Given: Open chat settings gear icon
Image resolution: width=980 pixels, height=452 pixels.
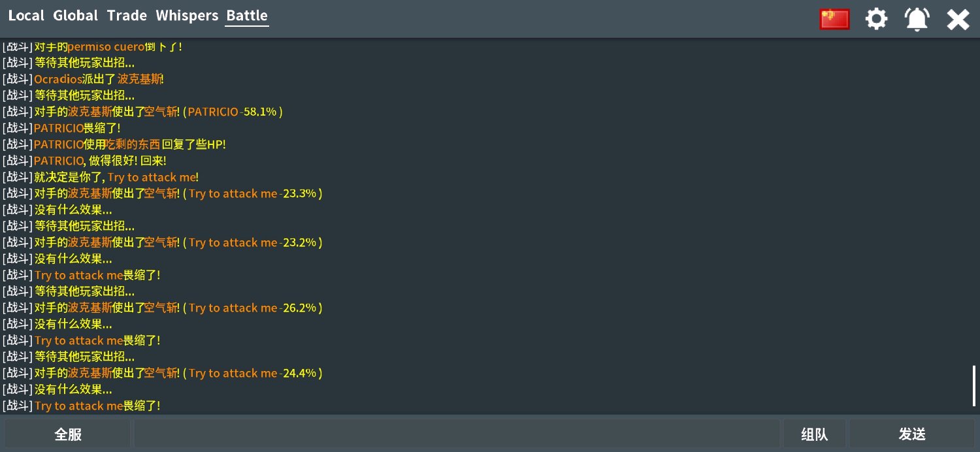Looking at the screenshot, I should tap(877, 19).
